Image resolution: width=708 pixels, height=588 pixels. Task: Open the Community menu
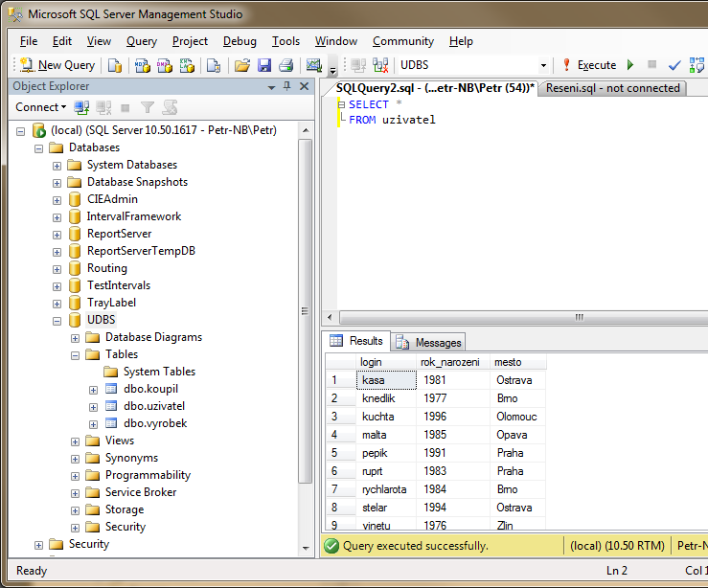pos(402,41)
